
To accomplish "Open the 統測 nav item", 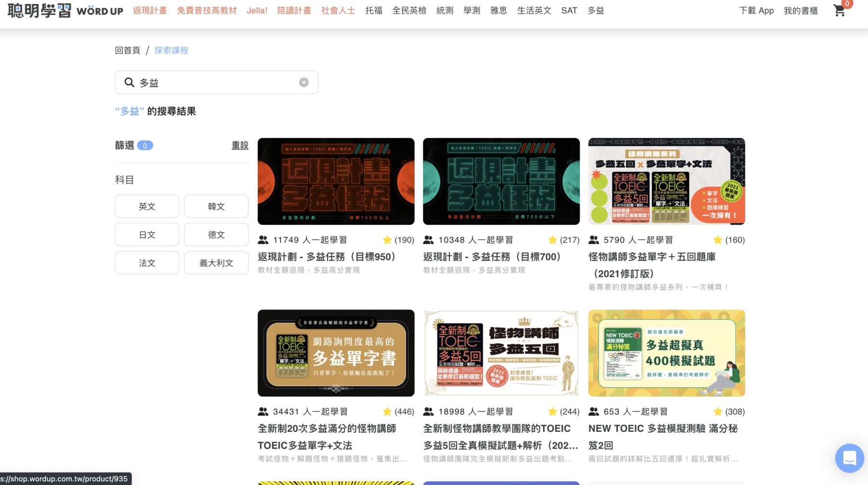I will (x=445, y=11).
